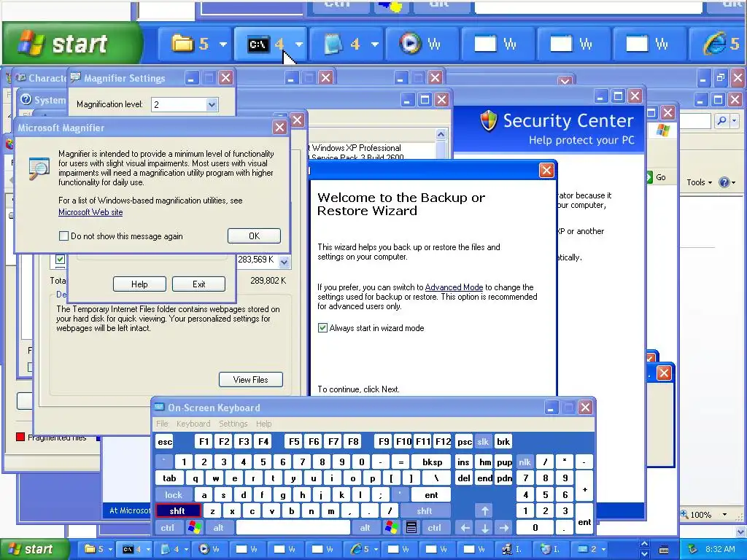Expand the folder group arrow in bottom taskbar
747x560 pixels.
pyautogui.click(x=111, y=550)
